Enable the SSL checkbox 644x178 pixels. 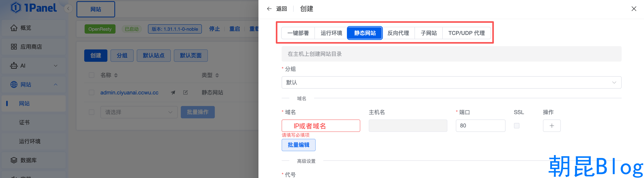point(517,126)
